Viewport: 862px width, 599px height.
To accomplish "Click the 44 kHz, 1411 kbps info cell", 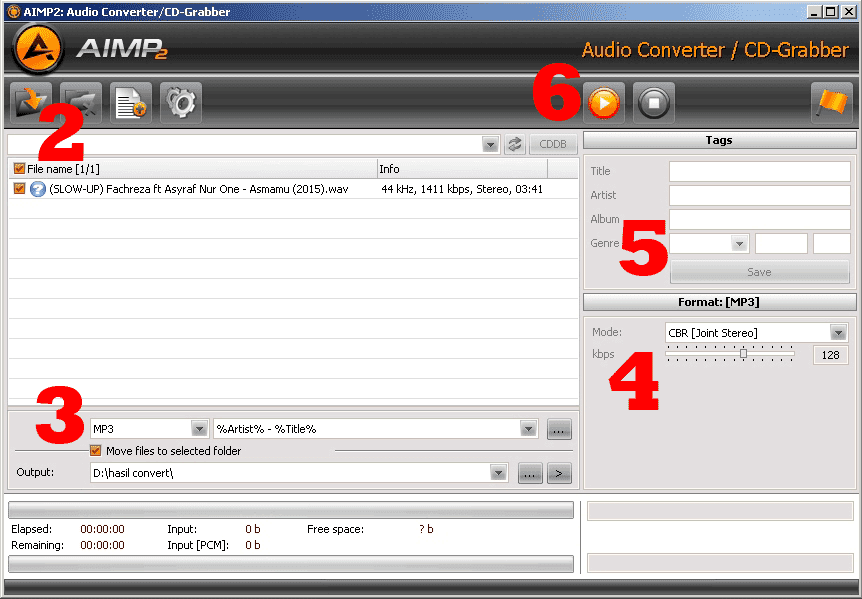I will pos(462,189).
